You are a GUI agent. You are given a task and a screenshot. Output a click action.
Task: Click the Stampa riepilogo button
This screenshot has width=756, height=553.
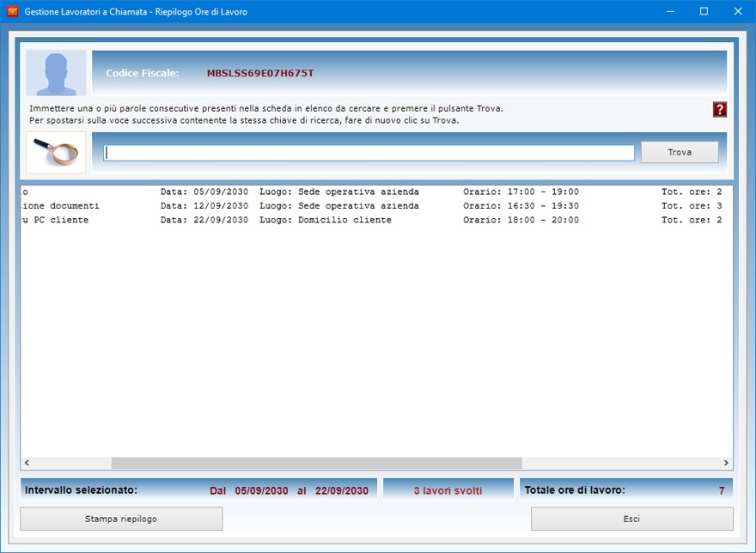click(x=121, y=519)
